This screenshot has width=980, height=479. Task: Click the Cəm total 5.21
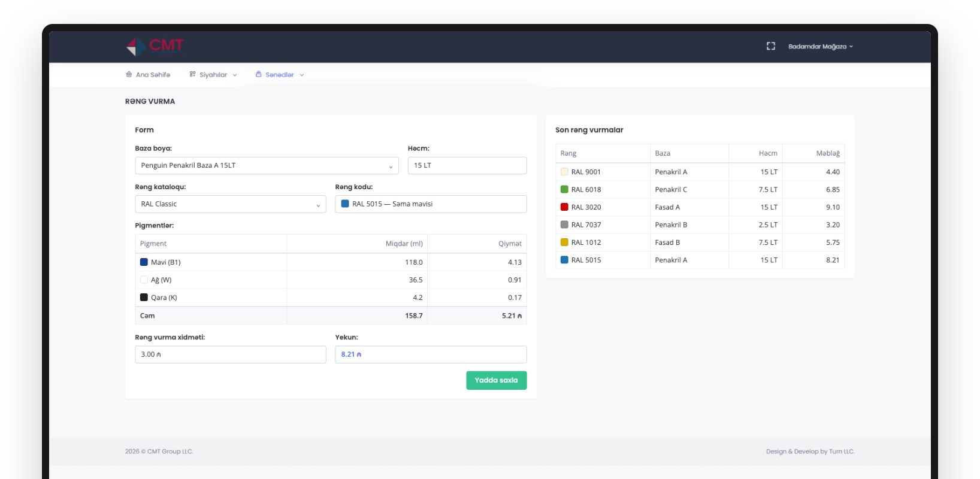[x=512, y=316]
